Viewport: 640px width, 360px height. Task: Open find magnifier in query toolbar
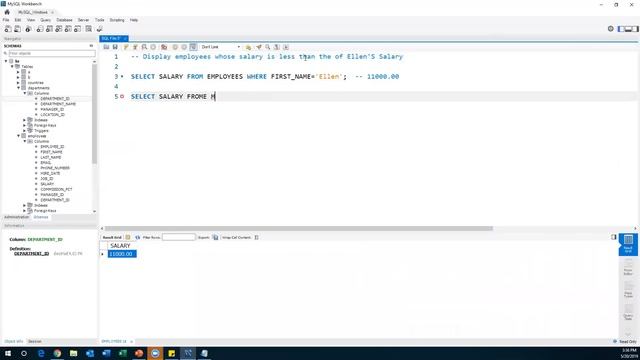point(268,47)
